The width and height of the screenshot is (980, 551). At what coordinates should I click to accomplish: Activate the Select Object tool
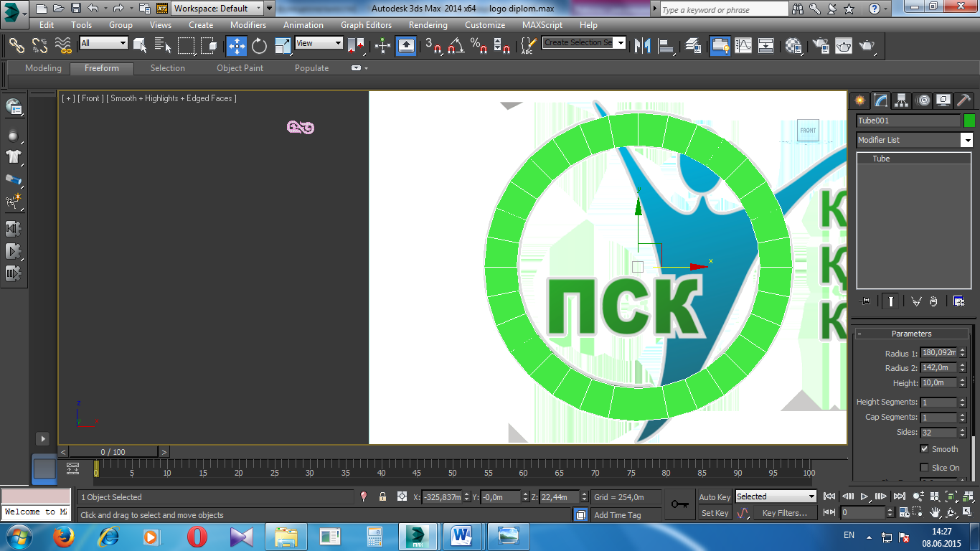point(141,45)
